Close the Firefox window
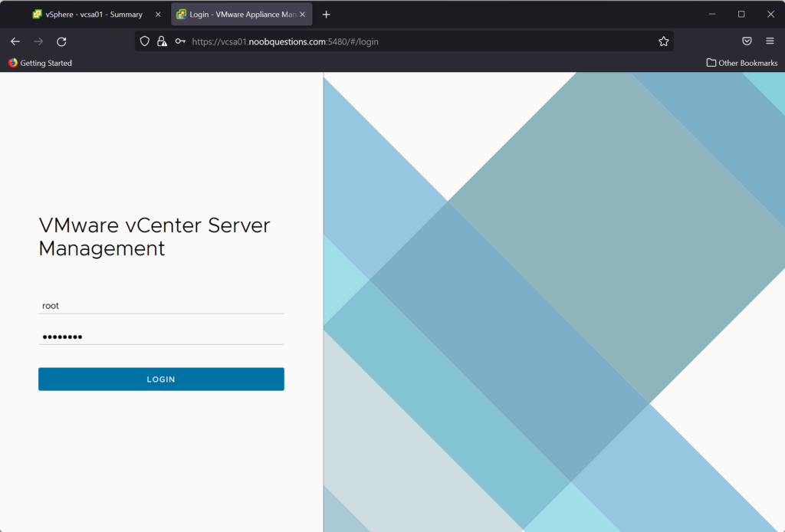Viewport: 785px width, 532px height. pyautogui.click(x=770, y=15)
